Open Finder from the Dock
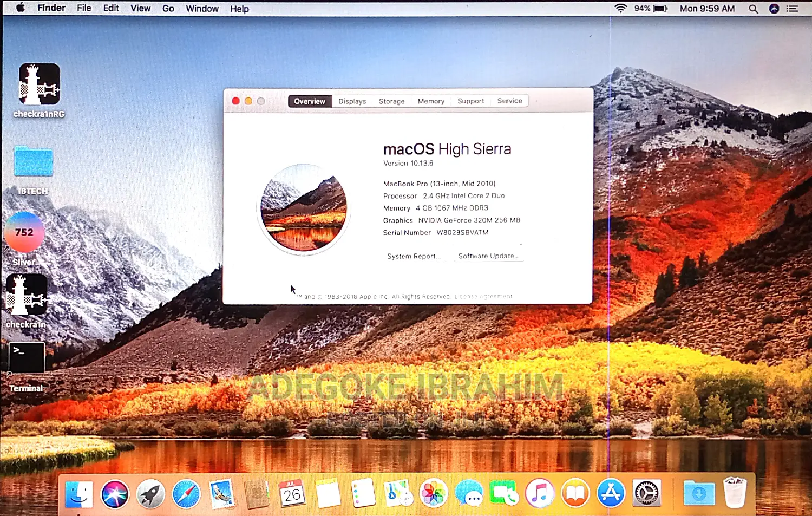The width and height of the screenshot is (812, 516). (x=79, y=494)
